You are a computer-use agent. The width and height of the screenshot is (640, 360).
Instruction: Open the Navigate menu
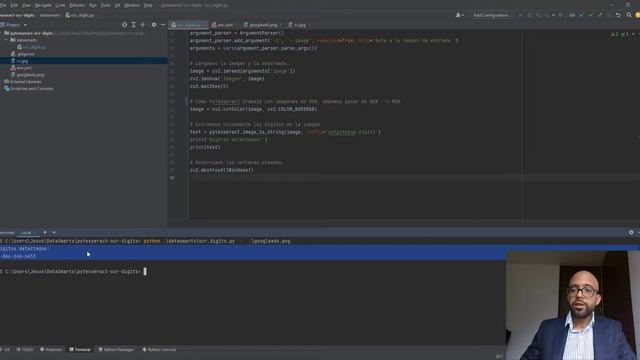click(43, 5)
